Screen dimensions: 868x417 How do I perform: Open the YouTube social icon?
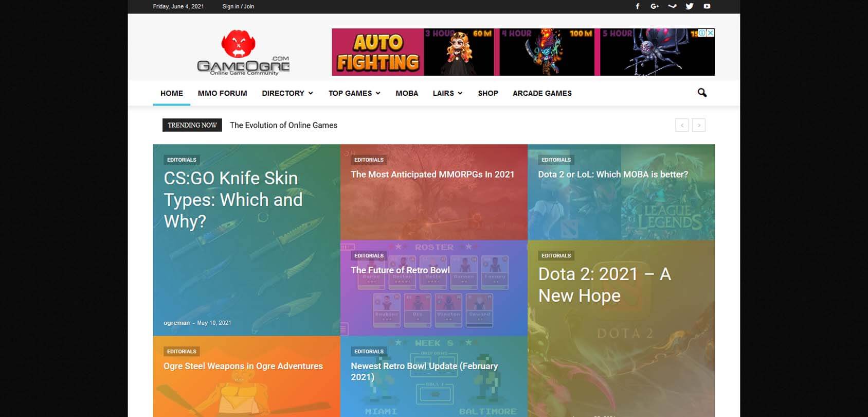[707, 6]
